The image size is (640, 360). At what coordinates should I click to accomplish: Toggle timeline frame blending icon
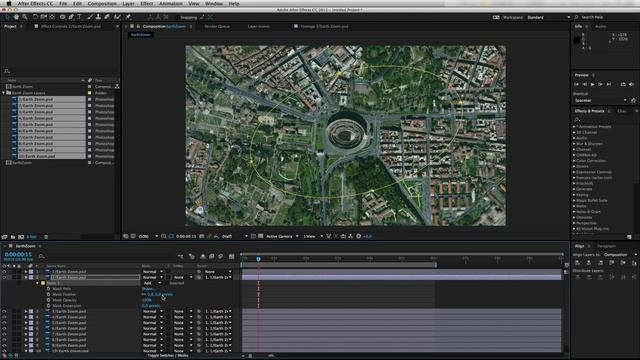[x=211, y=256]
